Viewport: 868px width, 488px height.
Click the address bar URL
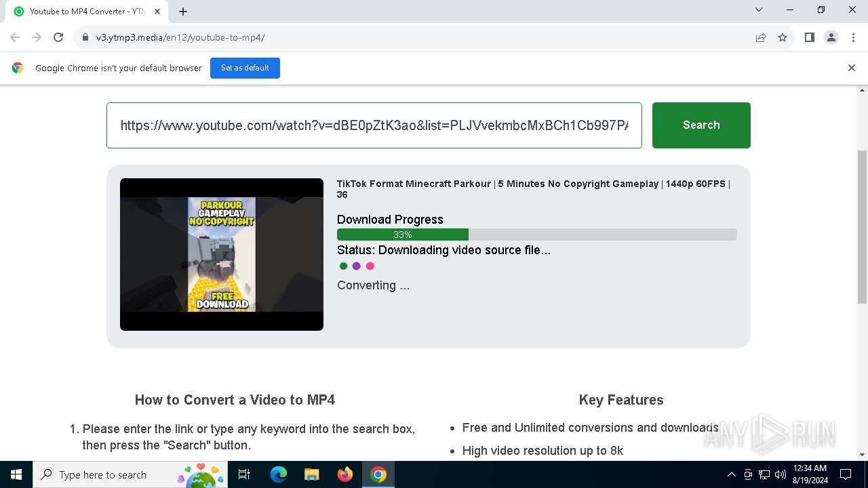180,37
